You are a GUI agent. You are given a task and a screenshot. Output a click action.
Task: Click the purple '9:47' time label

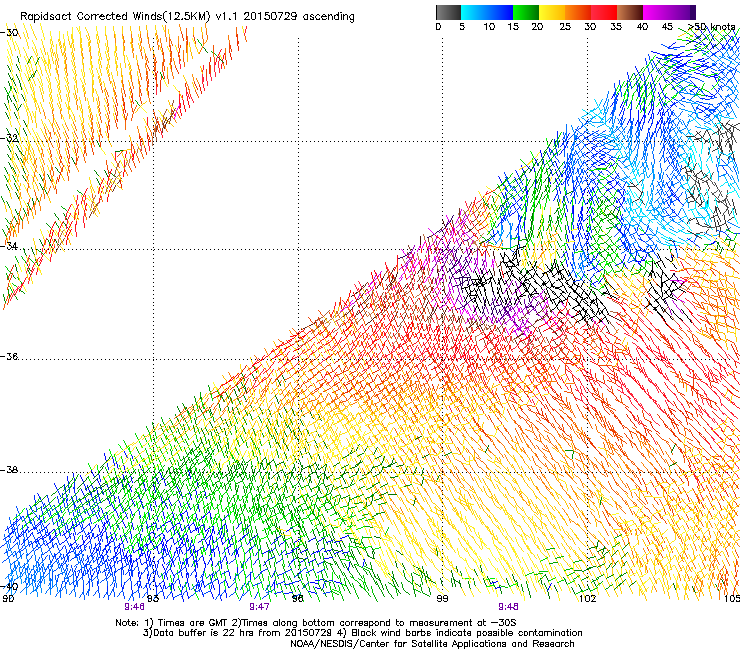click(x=259, y=607)
